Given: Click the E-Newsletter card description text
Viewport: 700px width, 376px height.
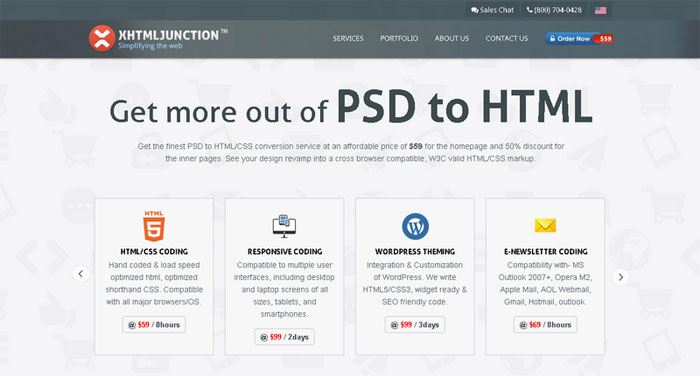Looking at the screenshot, I should tap(545, 284).
